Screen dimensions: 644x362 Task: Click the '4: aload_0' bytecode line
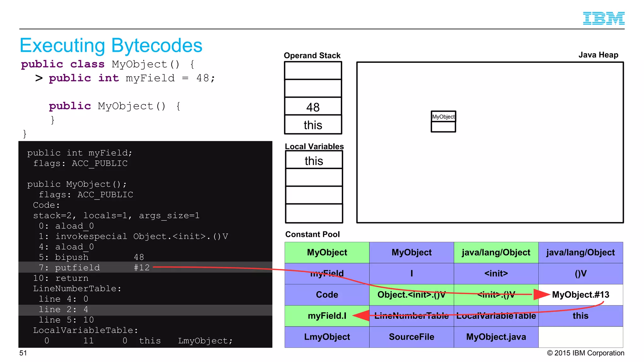(66, 247)
